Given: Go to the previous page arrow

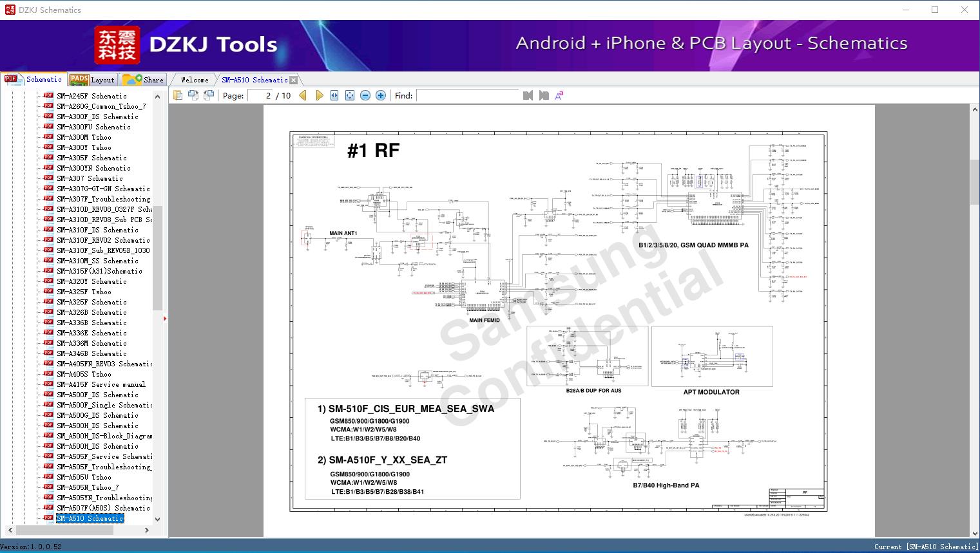Looking at the screenshot, I should 303,95.
